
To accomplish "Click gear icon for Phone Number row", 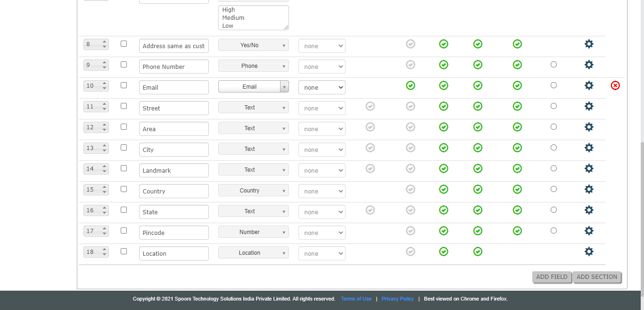I will pos(589,65).
